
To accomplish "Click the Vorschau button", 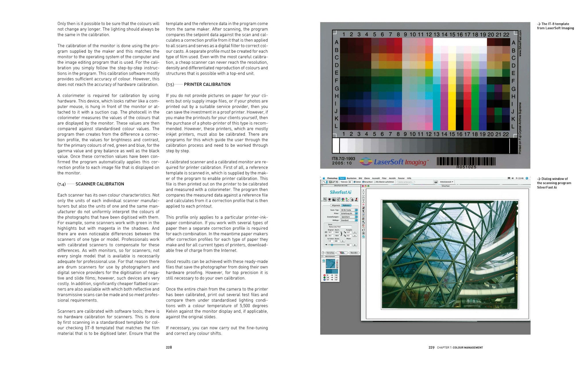I will tap(330, 253).
